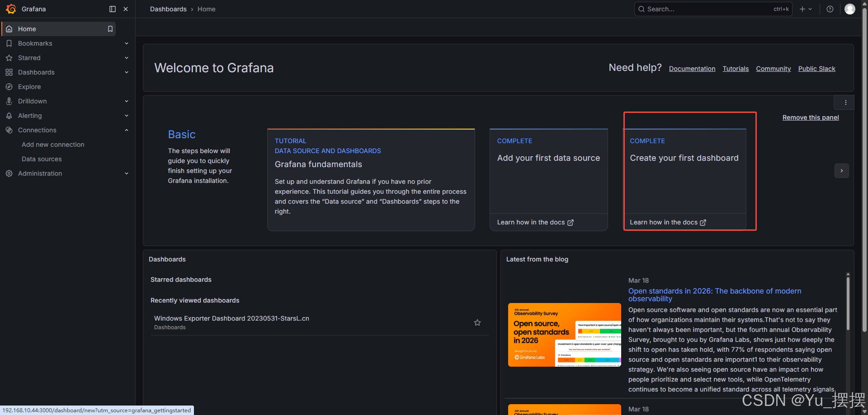This screenshot has width=868, height=415.
Task: Expand the Alerting section chevron
Action: (x=127, y=116)
